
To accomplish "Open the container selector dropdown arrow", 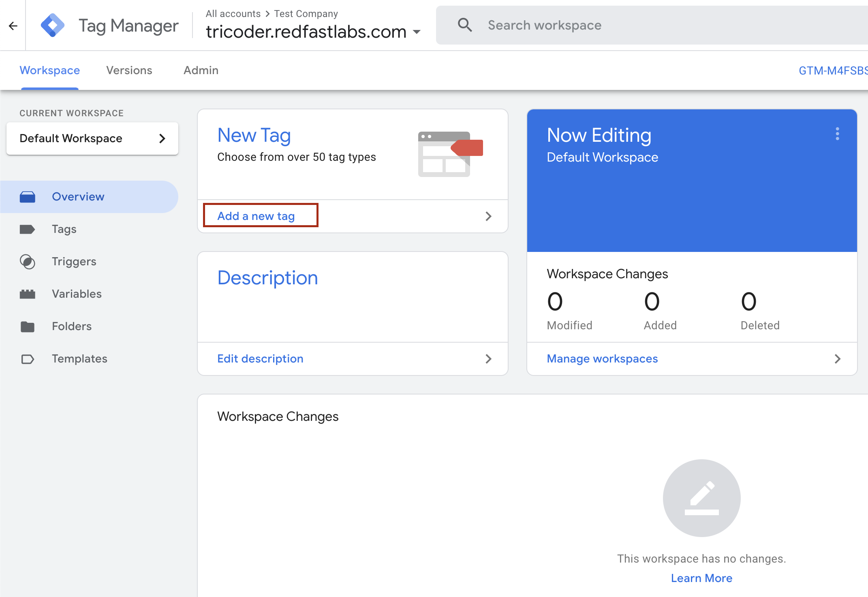I will coord(417,32).
